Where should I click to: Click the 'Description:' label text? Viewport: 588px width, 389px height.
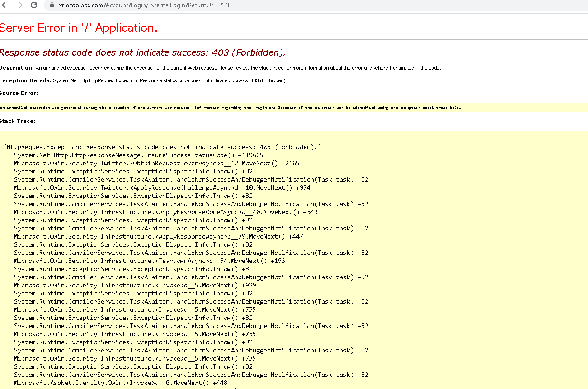click(x=17, y=68)
